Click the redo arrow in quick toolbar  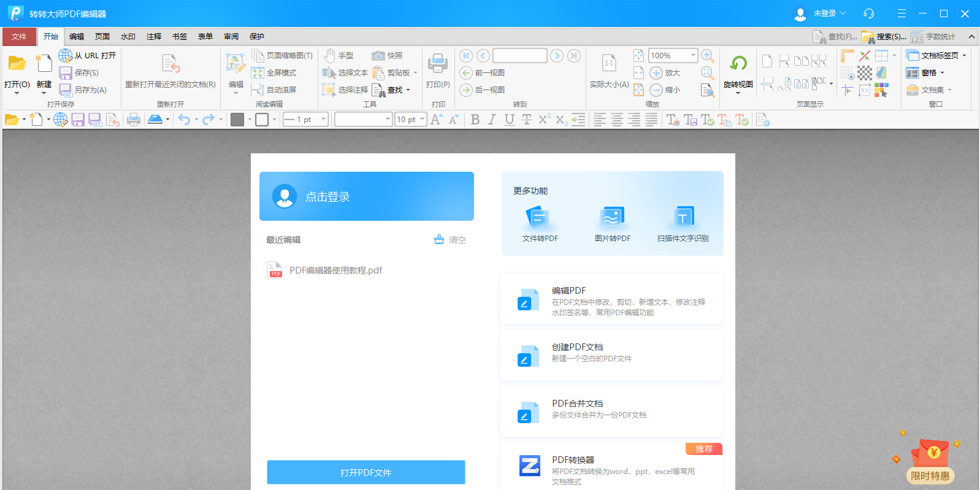(x=209, y=120)
